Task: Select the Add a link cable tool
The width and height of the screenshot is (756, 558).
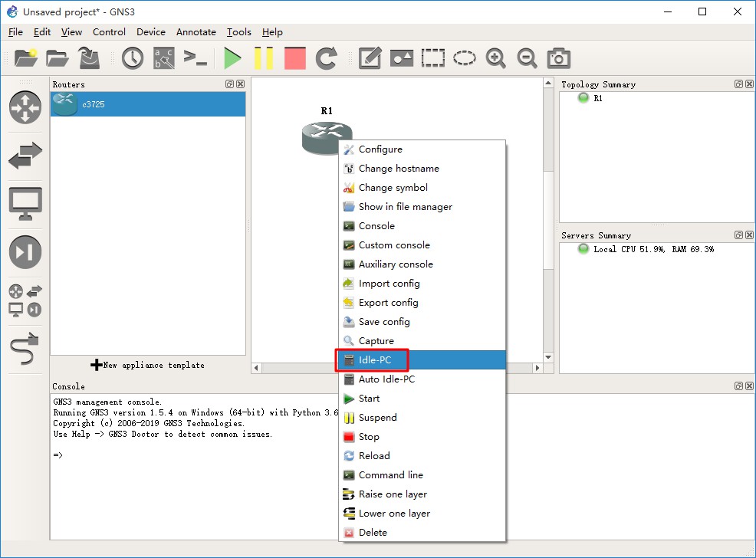Action: click(x=24, y=349)
